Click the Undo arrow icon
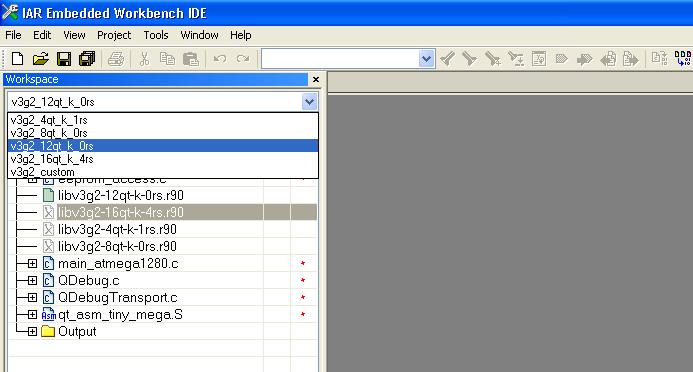This screenshot has height=372, width=693. (220, 58)
